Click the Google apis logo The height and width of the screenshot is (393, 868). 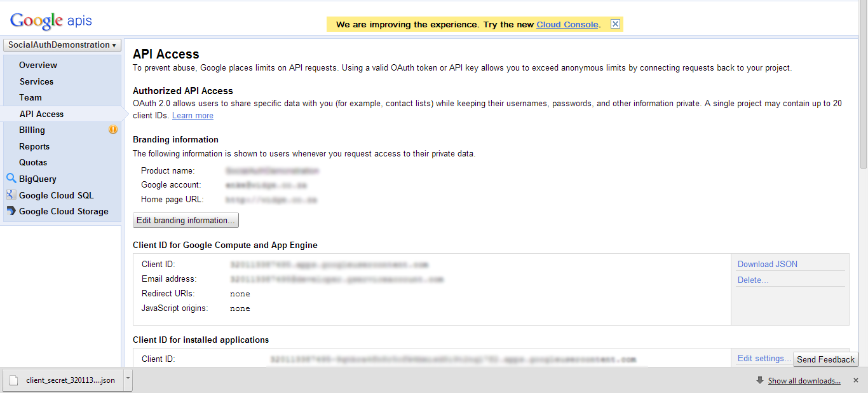[x=51, y=21]
